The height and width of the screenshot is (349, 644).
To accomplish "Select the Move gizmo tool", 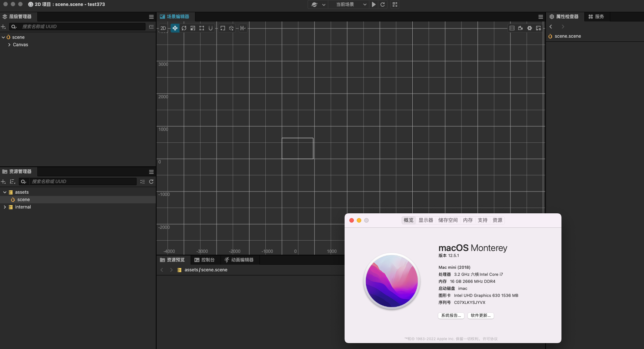I will coord(175,28).
